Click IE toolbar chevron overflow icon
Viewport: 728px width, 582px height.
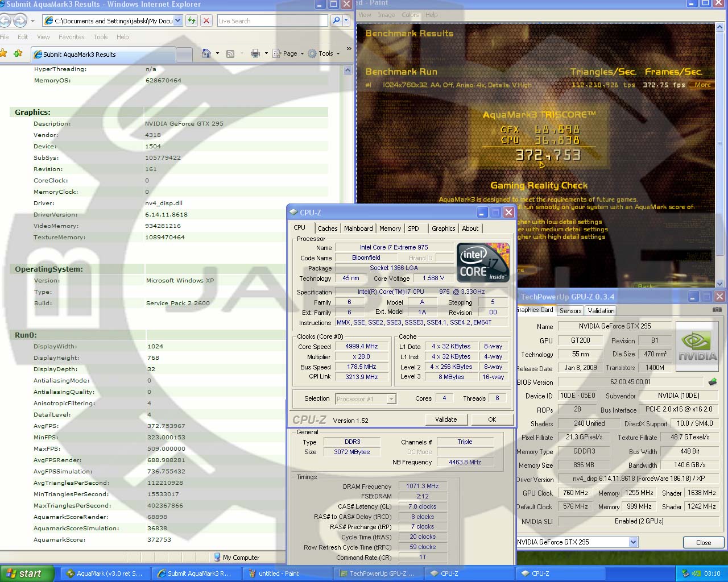coord(349,49)
